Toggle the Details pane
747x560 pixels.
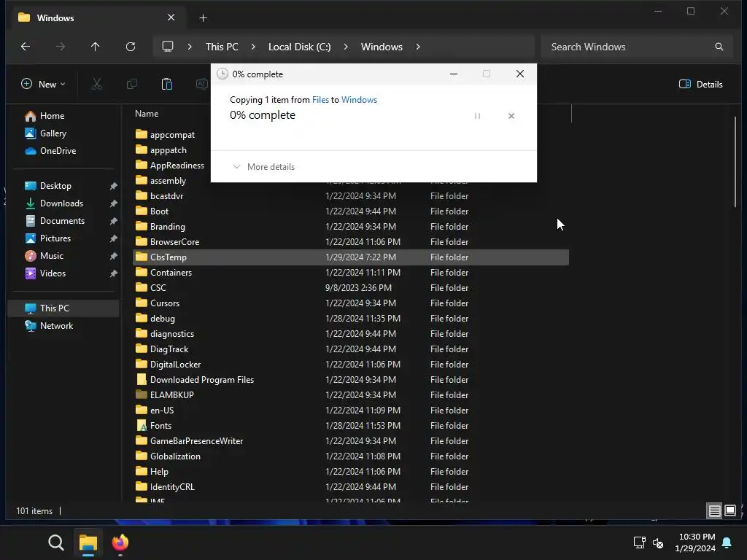click(700, 85)
